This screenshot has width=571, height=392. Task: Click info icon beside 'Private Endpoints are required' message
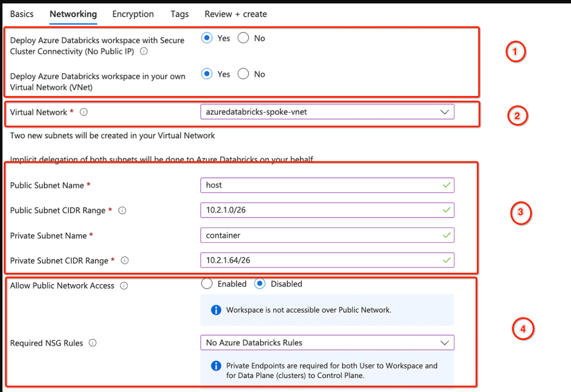216,366
